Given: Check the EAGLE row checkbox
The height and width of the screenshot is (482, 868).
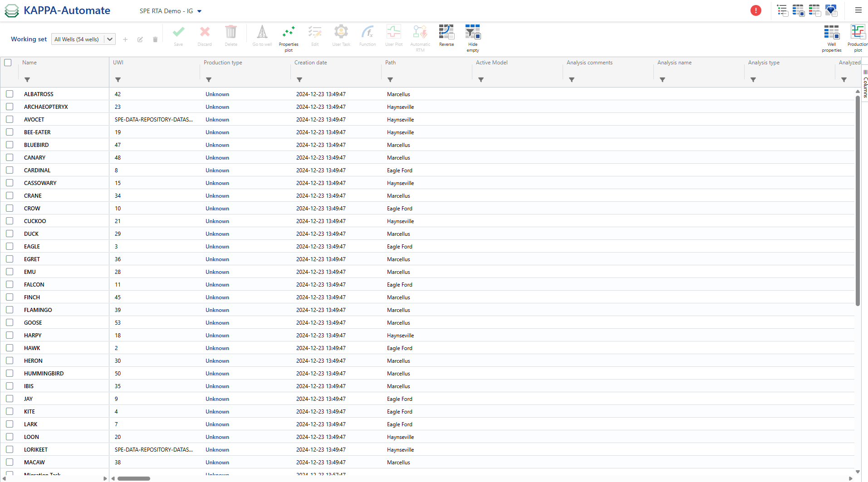Looking at the screenshot, I should click(10, 246).
